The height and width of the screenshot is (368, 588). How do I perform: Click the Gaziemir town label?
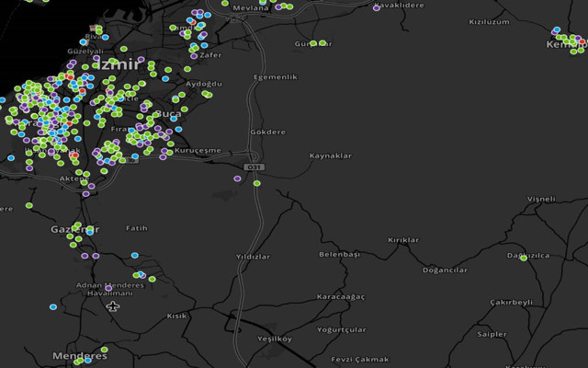tap(73, 228)
